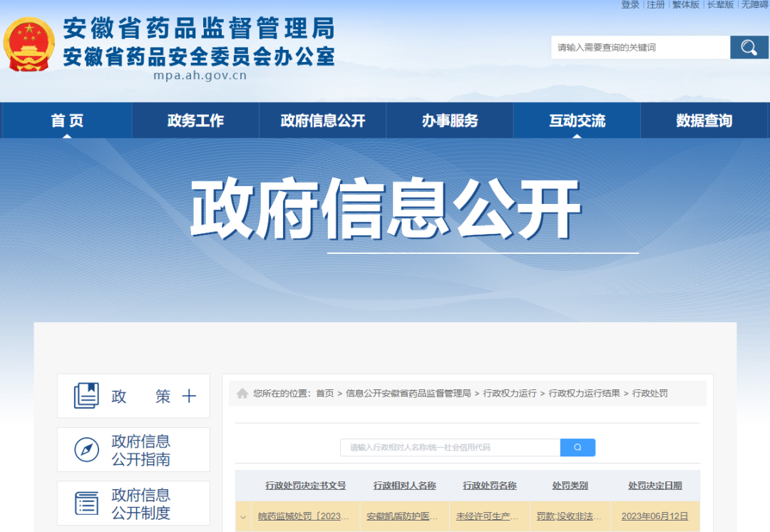This screenshot has width=770, height=532.
Task: Click the top keyword search magnifier icon
Action: [x=749, y=48]
